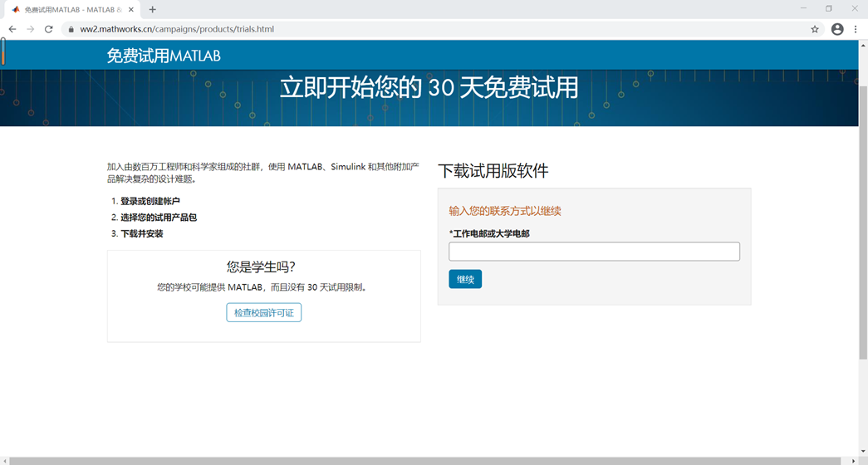Click the 下载试用版软件 heading
Image resolution: width=868 pixels, height=465 pixels.
tap(493, 170)
